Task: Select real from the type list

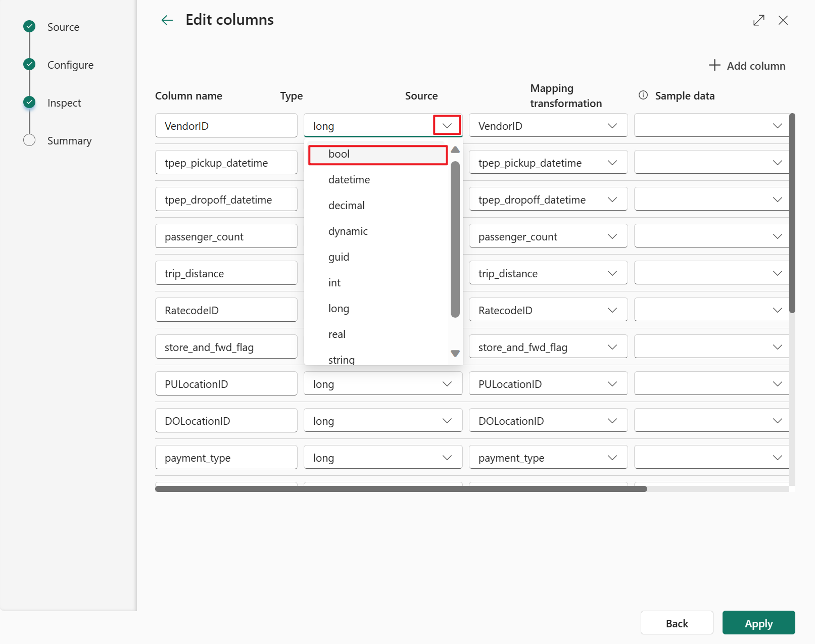Action: [378, 334]
